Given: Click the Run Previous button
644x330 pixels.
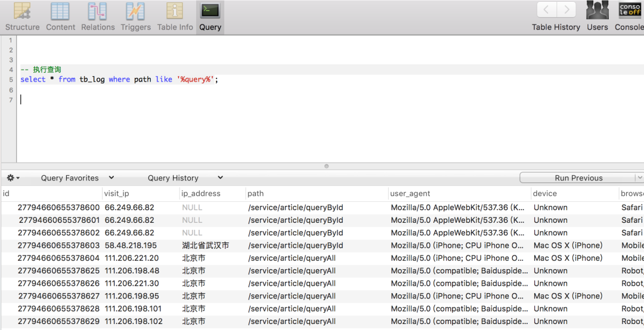Looking at the screenshot, I should (x=578, y=178).
